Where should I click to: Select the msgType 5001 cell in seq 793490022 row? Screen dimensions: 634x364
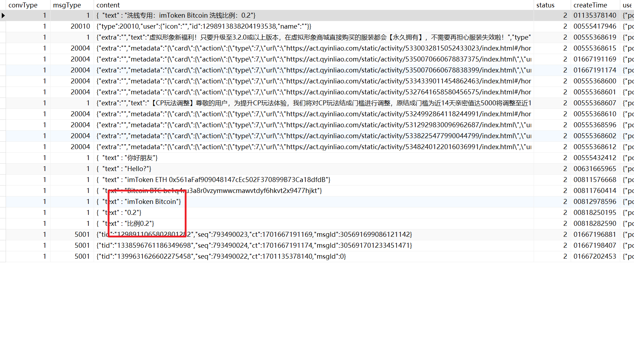72,256
